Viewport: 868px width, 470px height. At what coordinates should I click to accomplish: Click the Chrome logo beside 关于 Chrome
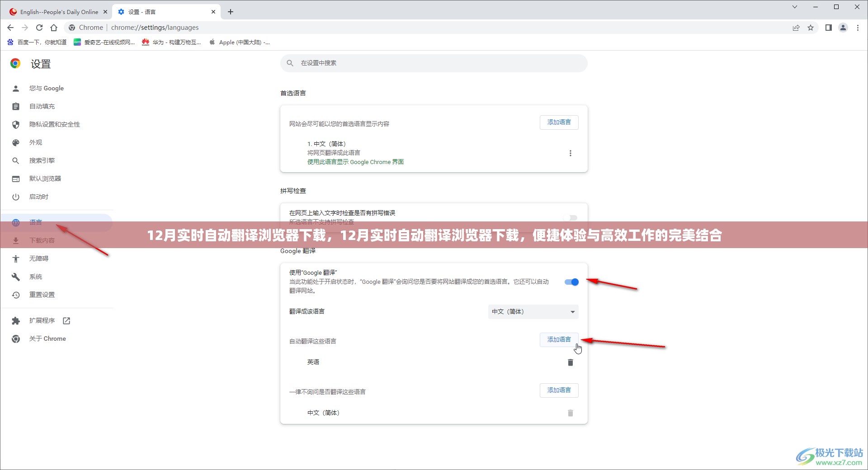[x=16, y=338]
